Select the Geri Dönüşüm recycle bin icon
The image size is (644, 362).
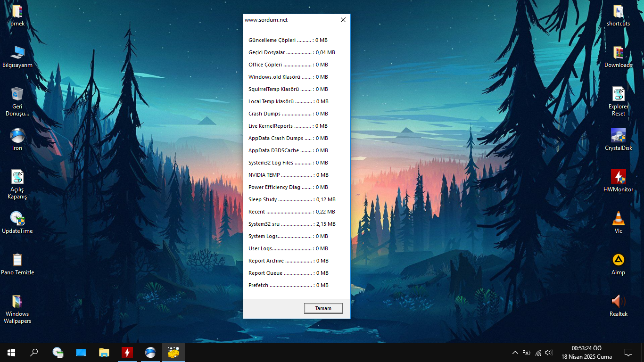17,101
